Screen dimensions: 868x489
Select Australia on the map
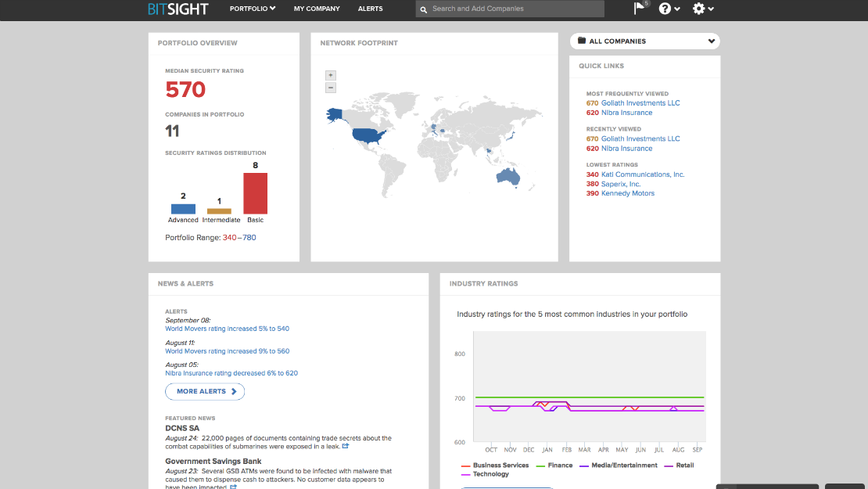pyautogui.click(x=508, y=177)
